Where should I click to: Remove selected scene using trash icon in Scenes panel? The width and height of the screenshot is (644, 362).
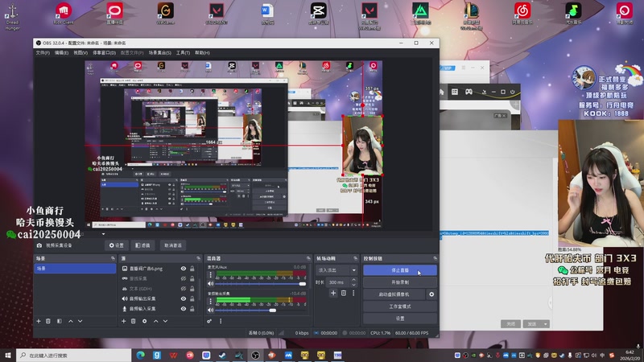coord(48,321)
